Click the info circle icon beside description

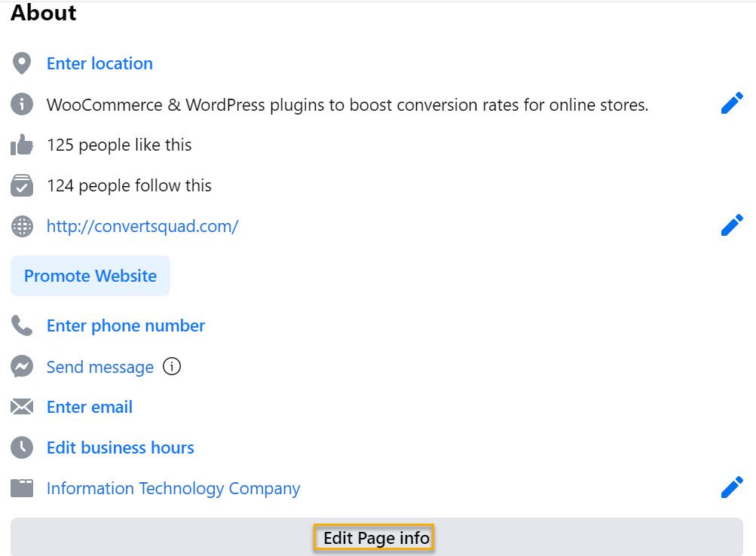(22, 104)
